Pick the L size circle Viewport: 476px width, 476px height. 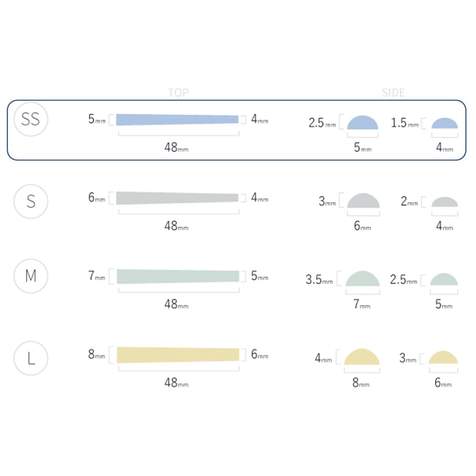(x=31, y=358)
